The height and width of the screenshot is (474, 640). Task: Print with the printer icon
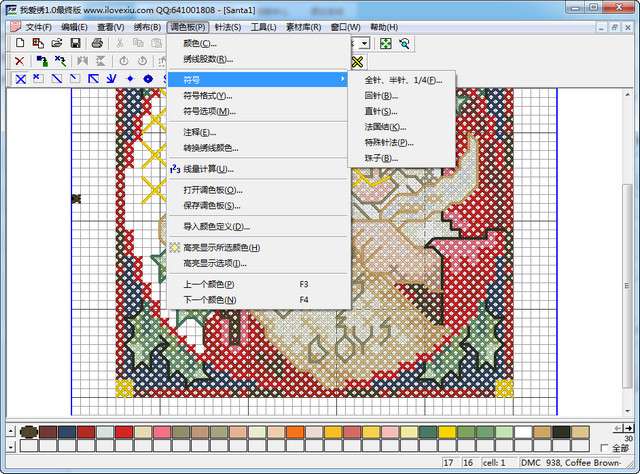click(x=97, y=43)
